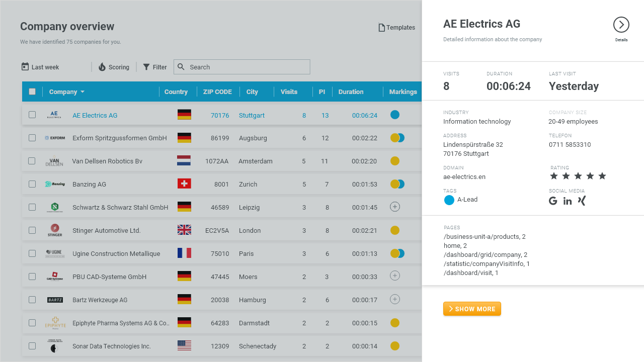Open the AE Electrics AG company link

[95, 115]
